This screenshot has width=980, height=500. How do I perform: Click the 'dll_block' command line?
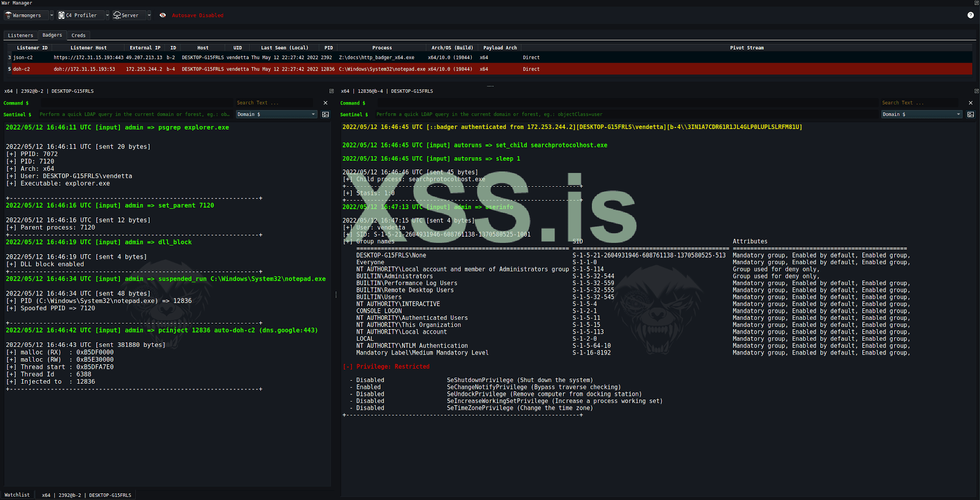pos(99,242)
